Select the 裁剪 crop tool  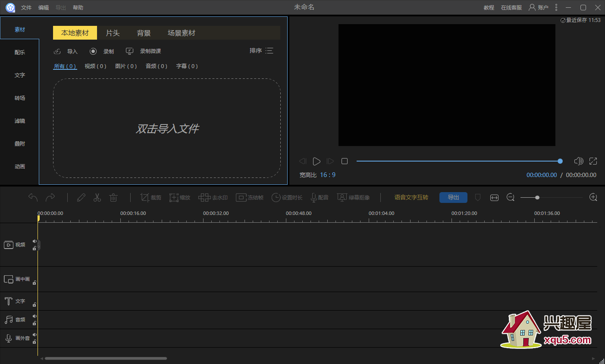[x=151, y=197]
